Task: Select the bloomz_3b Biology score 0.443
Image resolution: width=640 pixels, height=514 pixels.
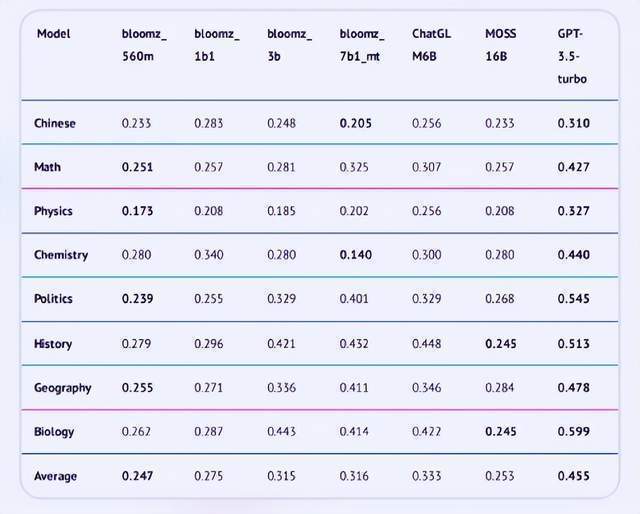Action: pos(281,432)
